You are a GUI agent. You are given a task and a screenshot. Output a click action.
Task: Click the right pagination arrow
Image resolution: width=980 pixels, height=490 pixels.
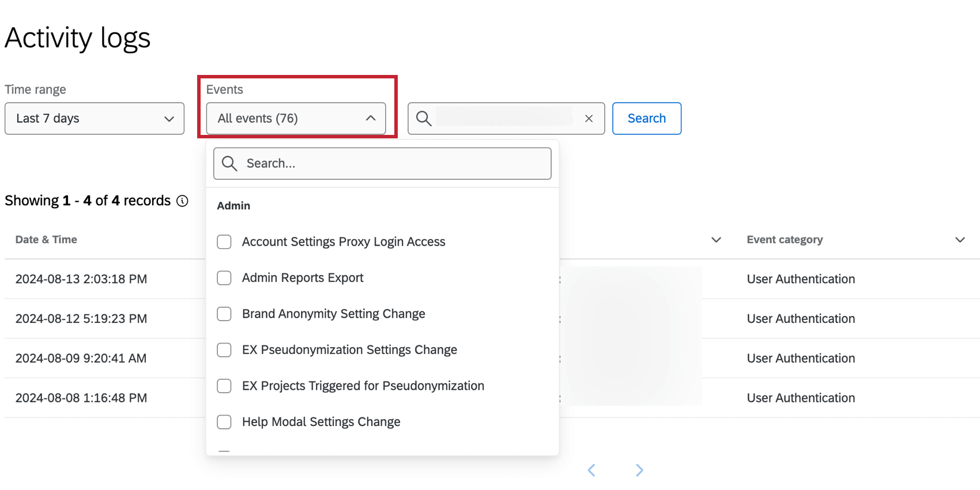639,470
